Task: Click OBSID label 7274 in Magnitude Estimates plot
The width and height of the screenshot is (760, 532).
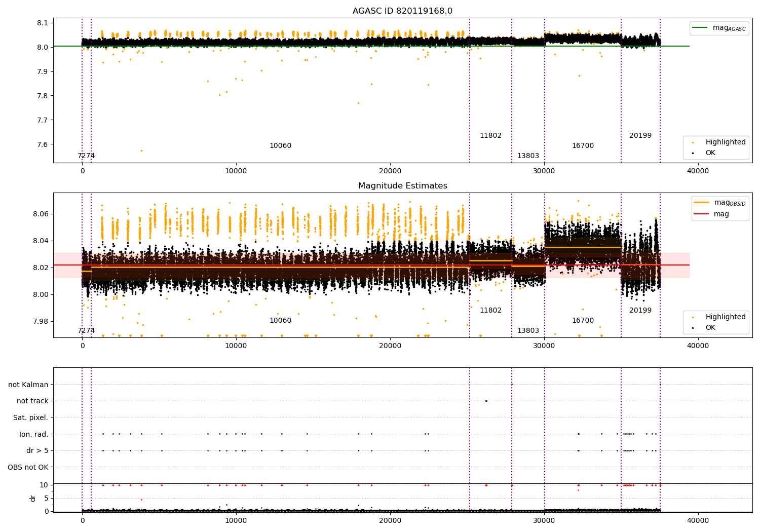Action: pos(86,330)
